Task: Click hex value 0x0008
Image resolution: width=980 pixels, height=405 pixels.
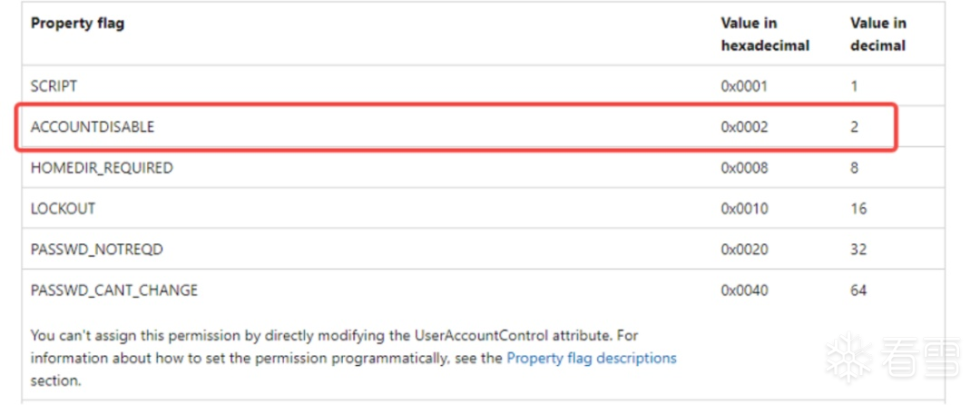Action: tap(744, 168)
